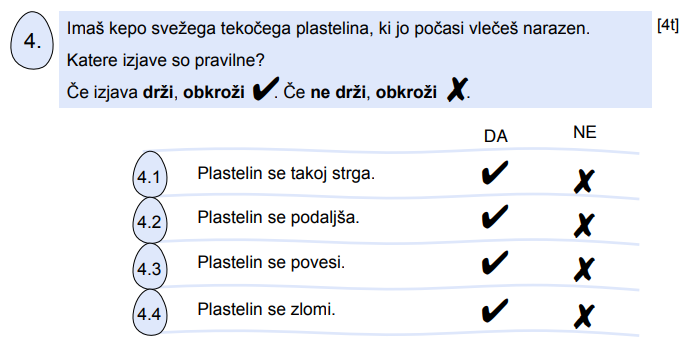The width and height of the screenshot is (695, 360).
Task: Tick NE cross for 'Plastelin se zlomi'
Action: tap(584, 316)
